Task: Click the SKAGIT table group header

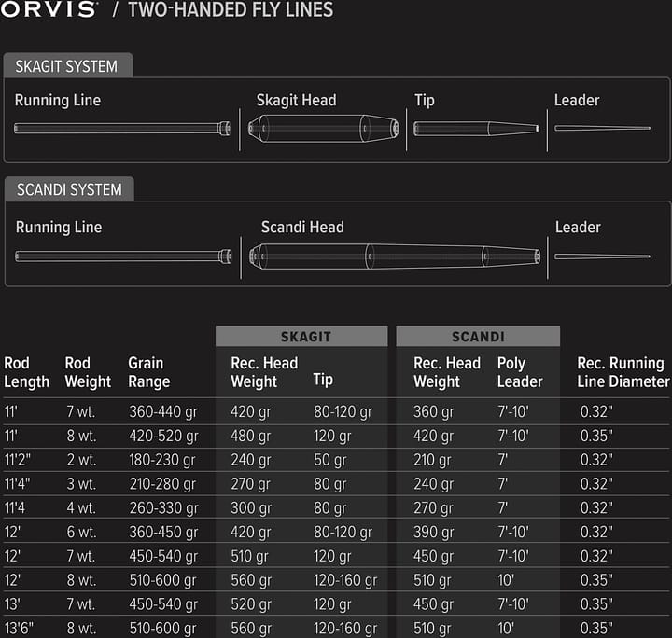Action: 301,336
